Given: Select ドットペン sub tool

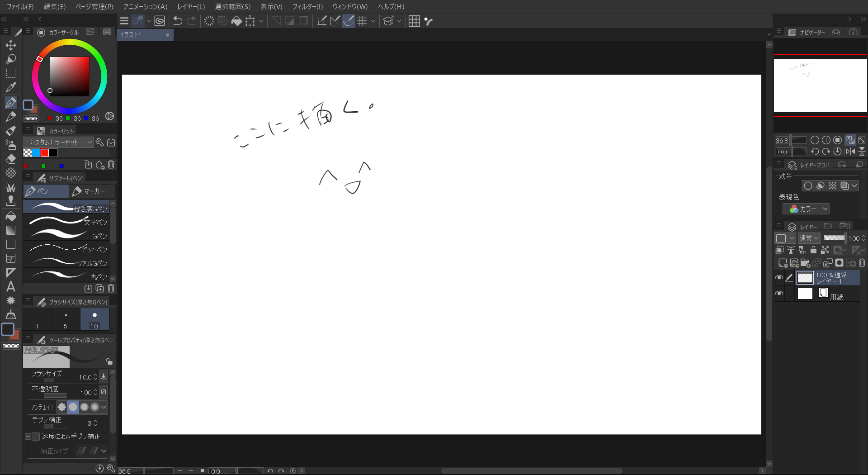Looking at the screenshot, I should tap(66, 248).
